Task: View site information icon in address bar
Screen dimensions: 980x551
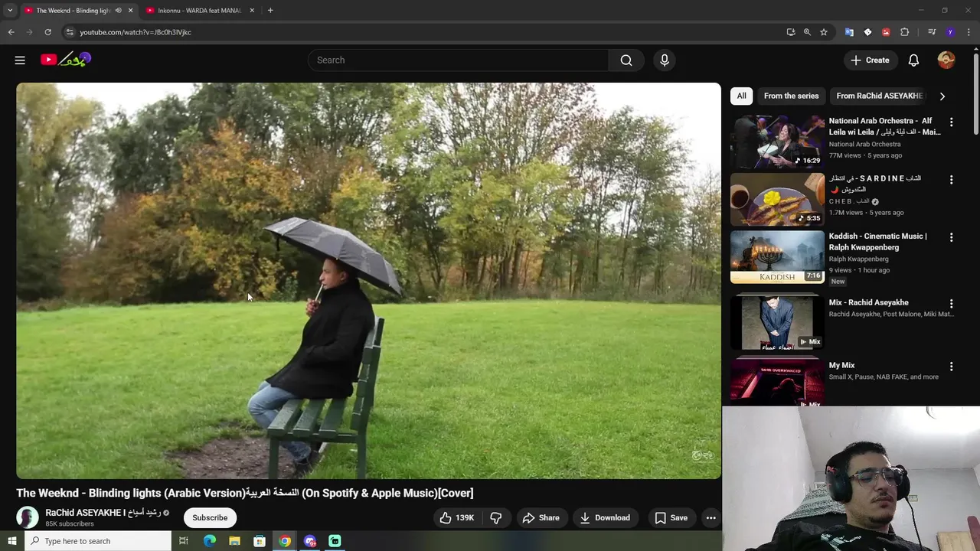Action: coord(70,32)
